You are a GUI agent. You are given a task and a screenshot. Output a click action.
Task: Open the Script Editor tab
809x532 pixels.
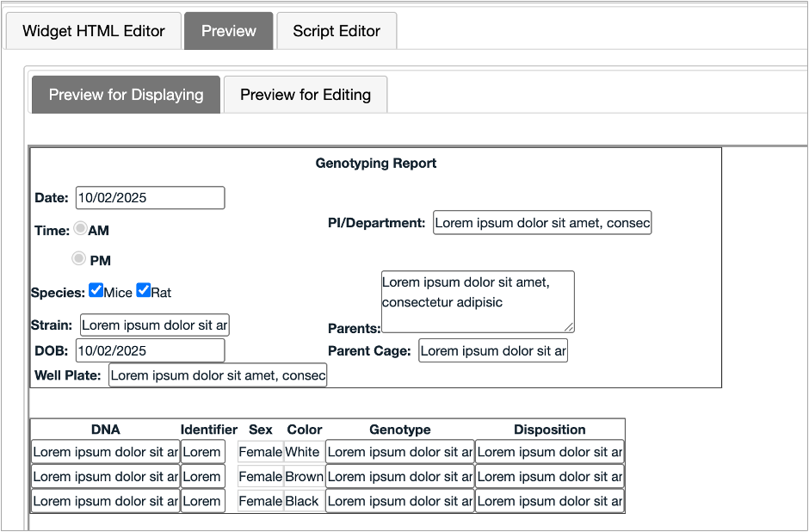pyautogui.click(x=336, y=31)
